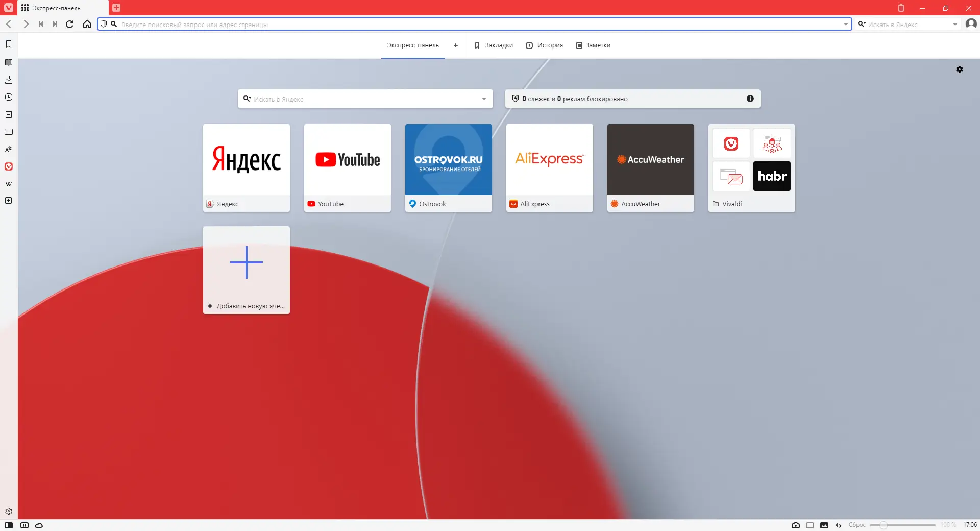Image resolution: width=980 pixels, height=531 pixels.
Task: Open the Reading list side panel
Action: [9, 62]
